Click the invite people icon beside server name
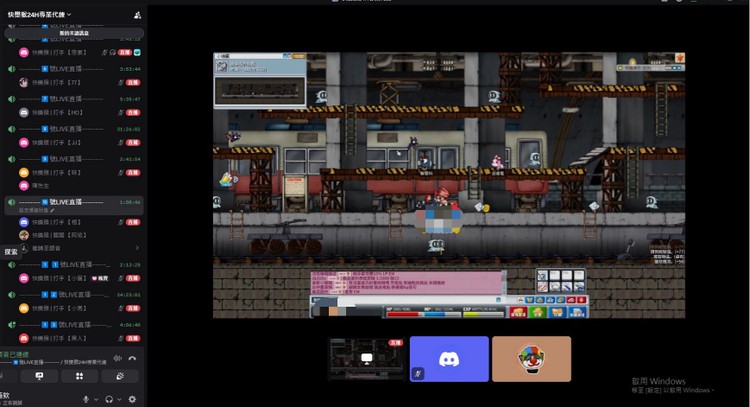The height and width of the screenshot is (407, 750). click(x=137, y=15)
